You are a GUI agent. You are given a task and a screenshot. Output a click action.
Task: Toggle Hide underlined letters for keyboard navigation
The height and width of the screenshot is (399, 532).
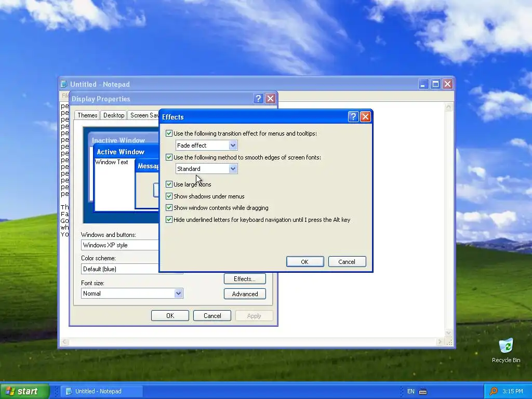click(x=169, y=220)
